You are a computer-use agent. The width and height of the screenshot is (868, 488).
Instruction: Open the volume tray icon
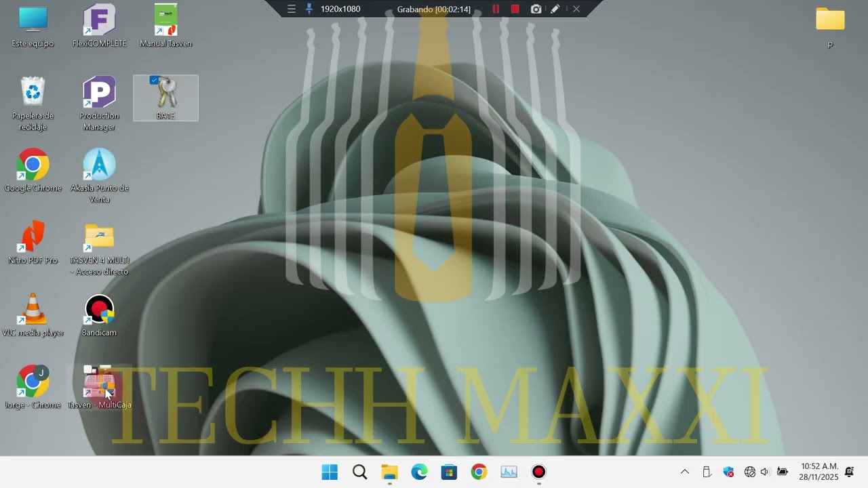coord(765,472)
